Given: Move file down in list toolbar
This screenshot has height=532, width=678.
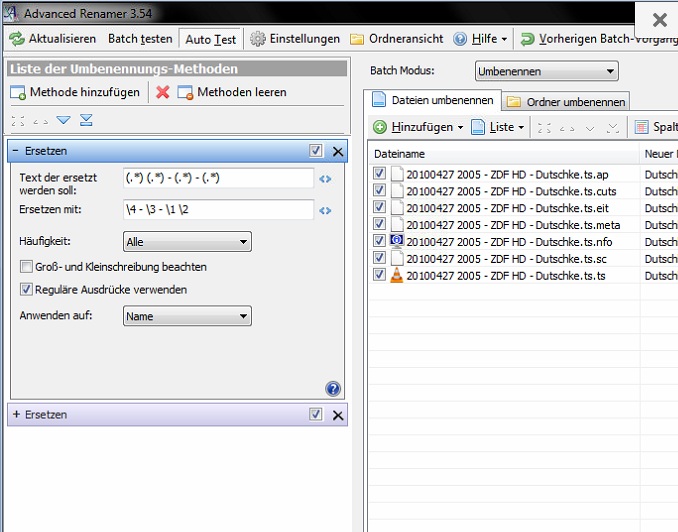Looking at the screenshot, I should click(x=590, y=128).
